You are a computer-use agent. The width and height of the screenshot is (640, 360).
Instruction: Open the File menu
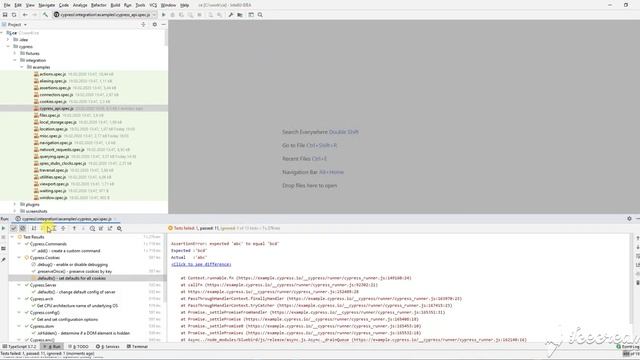(7, 5)
